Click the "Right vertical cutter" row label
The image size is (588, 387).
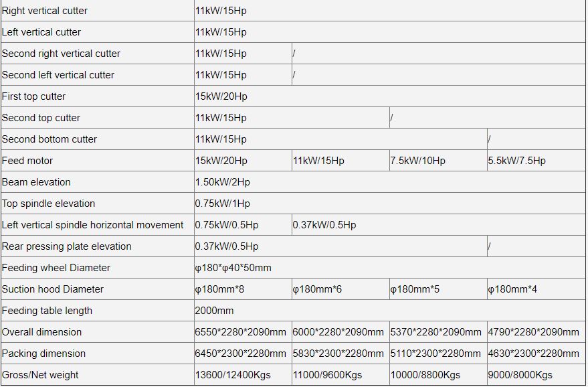point(45,11)
